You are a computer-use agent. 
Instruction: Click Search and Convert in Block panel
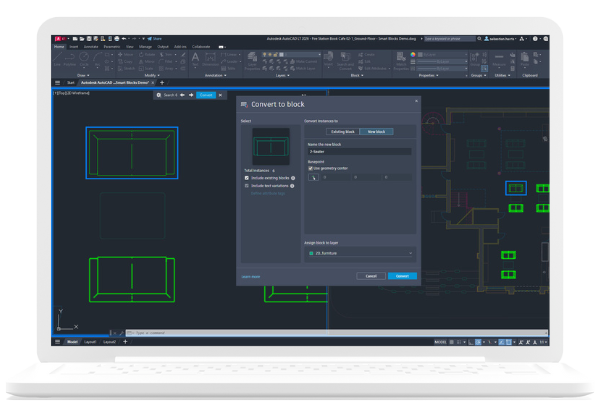345,61
